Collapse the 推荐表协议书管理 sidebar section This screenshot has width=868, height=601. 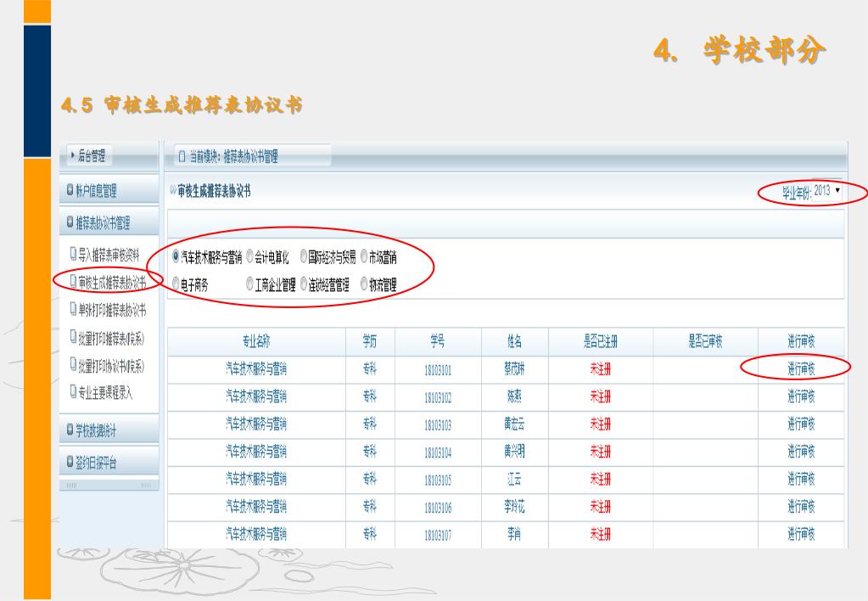point(109,222)
